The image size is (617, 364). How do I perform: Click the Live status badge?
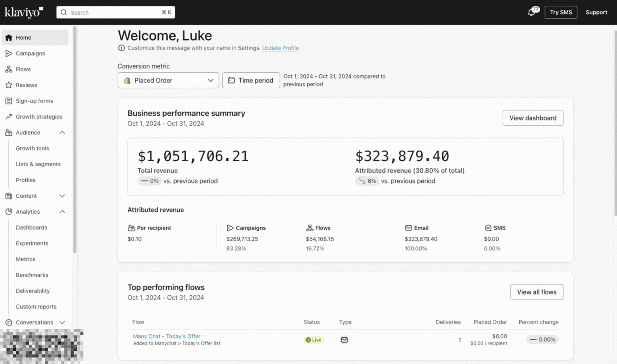pos(314,340)
